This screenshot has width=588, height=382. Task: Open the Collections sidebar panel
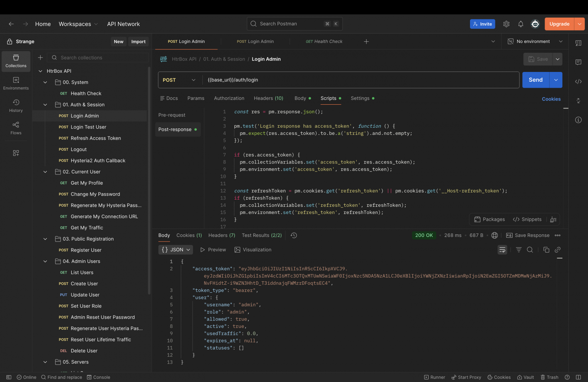point(16,61)
